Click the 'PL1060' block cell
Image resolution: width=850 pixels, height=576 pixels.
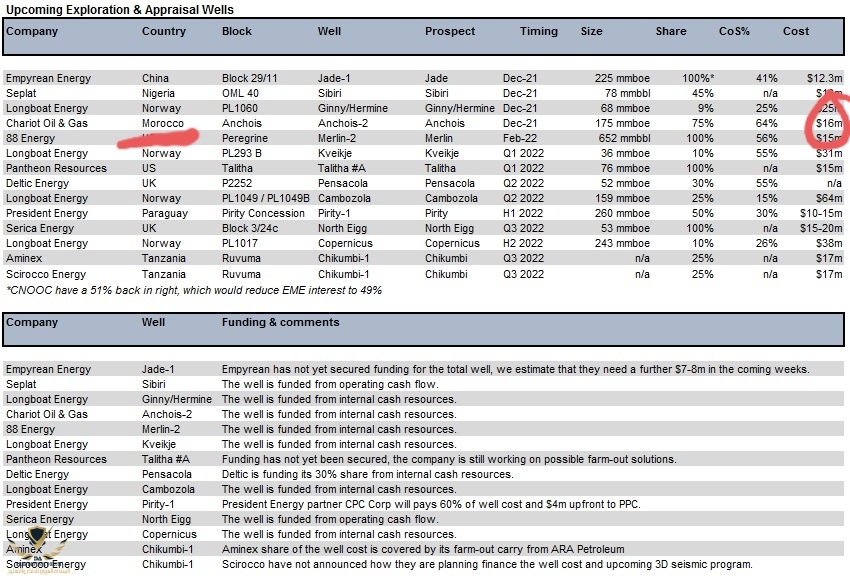tap(240, 108)
